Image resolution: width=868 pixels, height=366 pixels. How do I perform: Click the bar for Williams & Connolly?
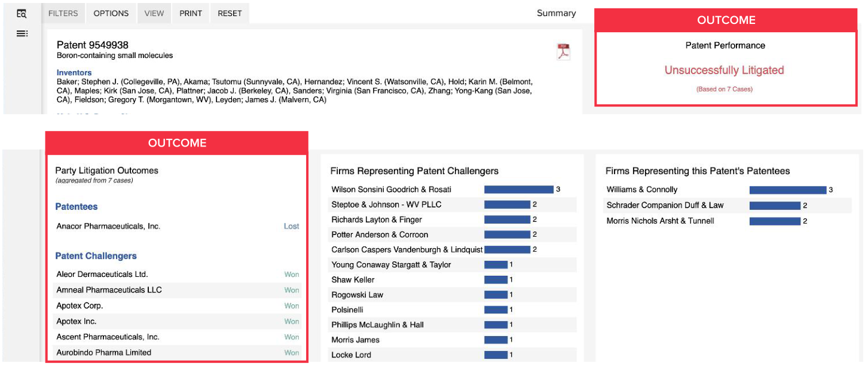(x=788, y=190)
